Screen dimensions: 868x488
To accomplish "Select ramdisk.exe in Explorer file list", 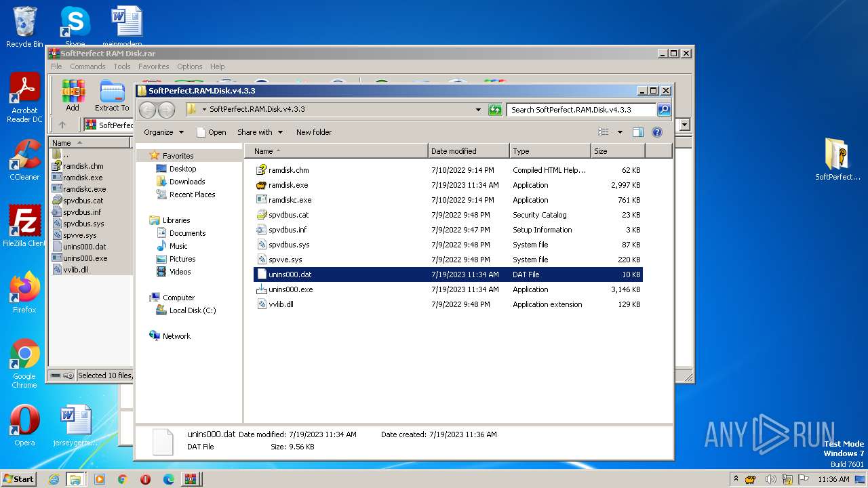I will click(448, 185).
